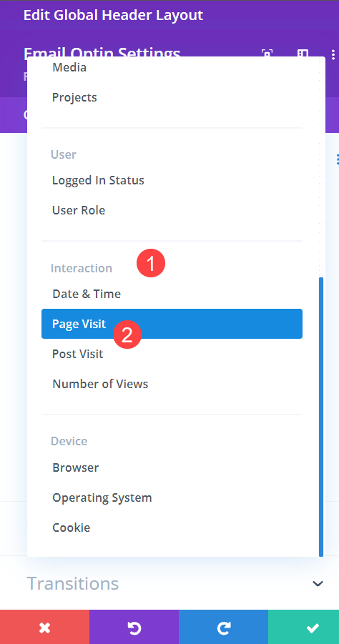
Task: Click the split-view columns icon in the header
Action: (303, 54)
